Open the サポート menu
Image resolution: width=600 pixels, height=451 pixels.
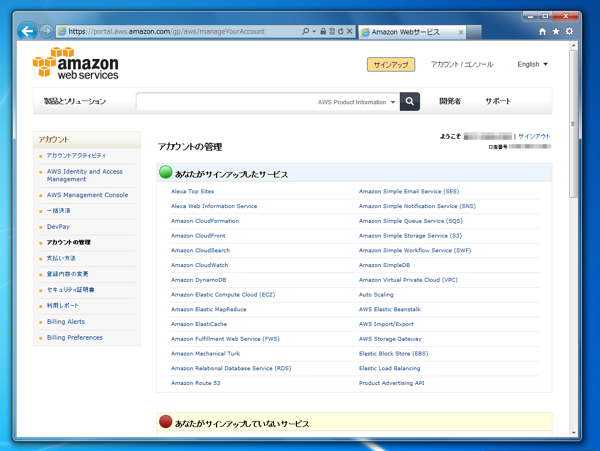pyautogui.click(x=498, y=101)
